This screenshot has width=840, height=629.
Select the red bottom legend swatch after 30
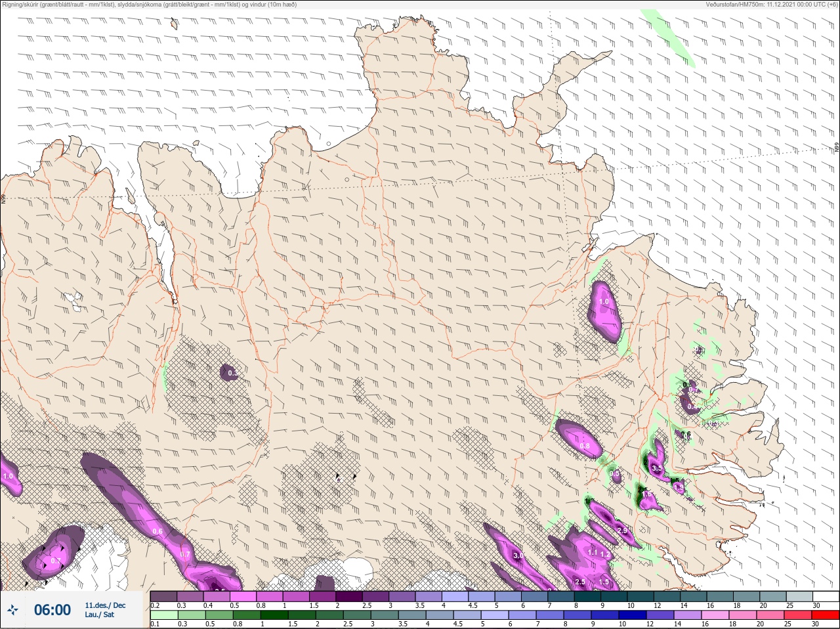tap(826, 615)
